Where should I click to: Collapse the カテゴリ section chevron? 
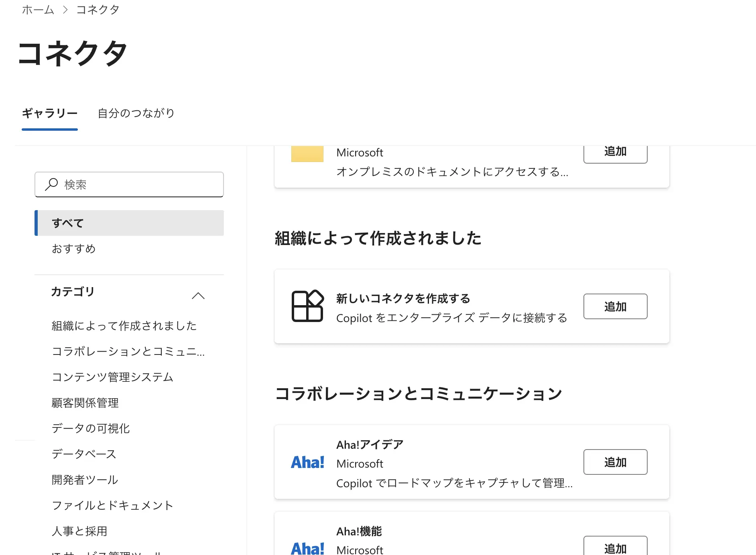198,296
